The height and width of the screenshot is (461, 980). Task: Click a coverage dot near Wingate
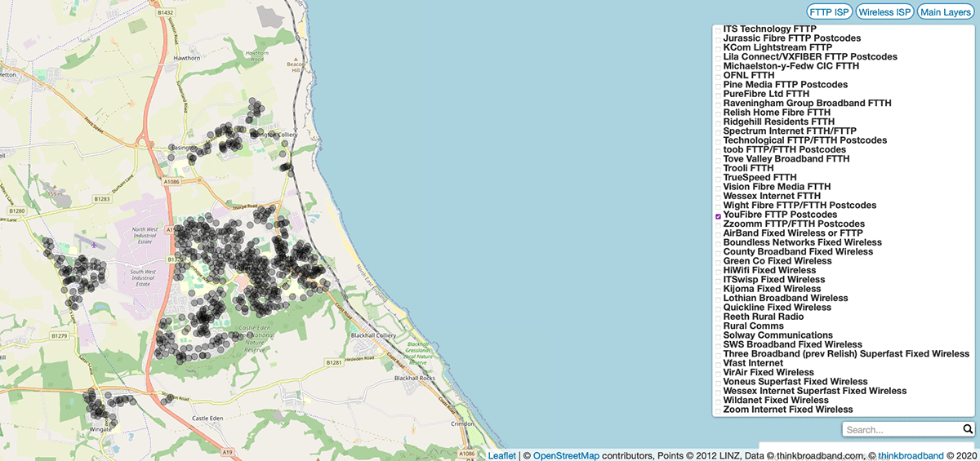tap(96, 404)
